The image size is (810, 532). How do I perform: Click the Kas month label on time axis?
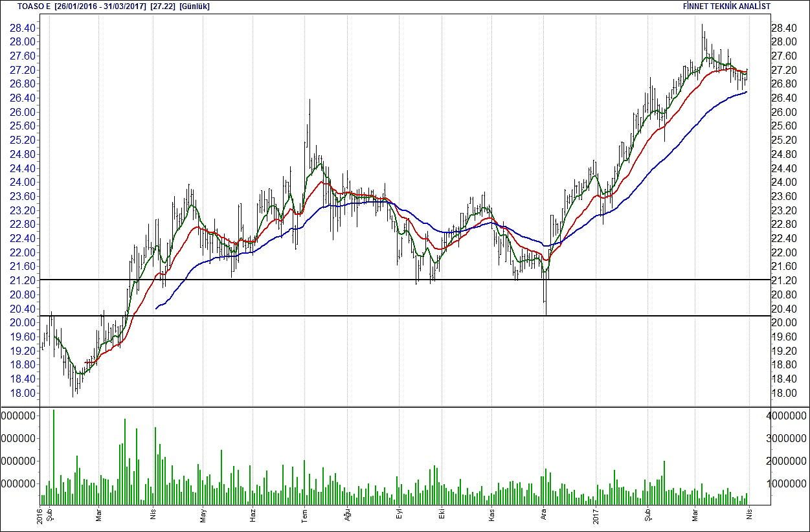click(x=491, y=516)
